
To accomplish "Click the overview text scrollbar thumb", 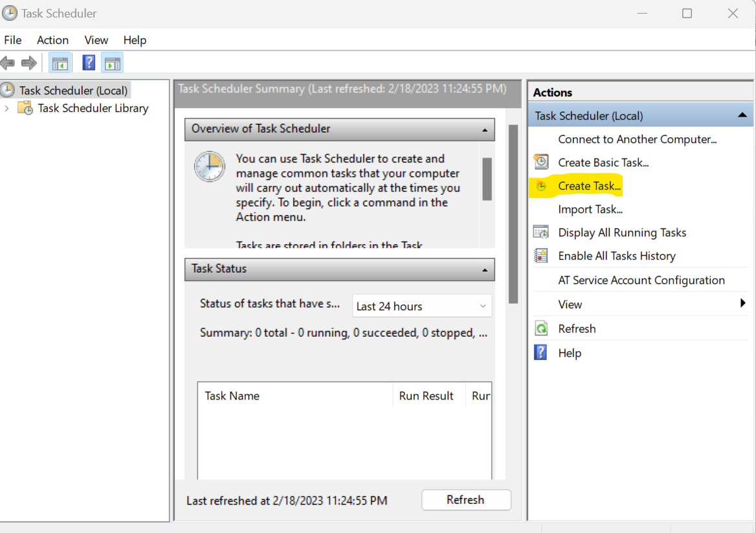I will [x=487, y=179].
